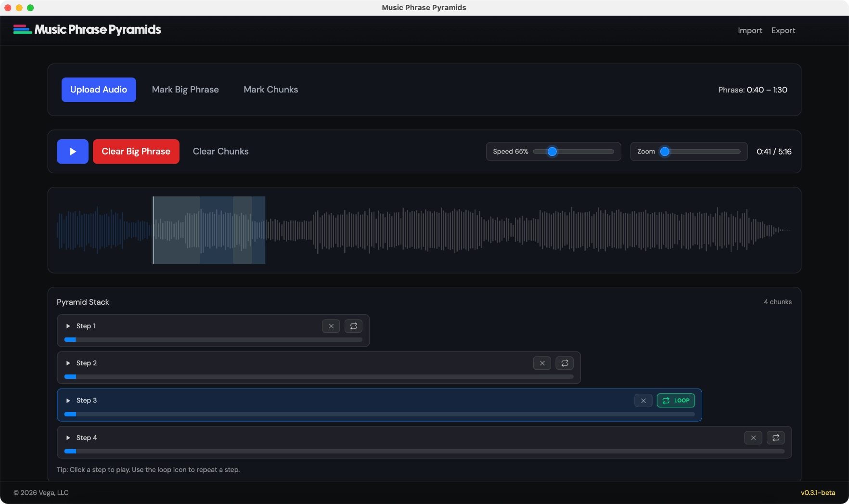Remove Step 4 chunk with its X icon

(753, 438)
